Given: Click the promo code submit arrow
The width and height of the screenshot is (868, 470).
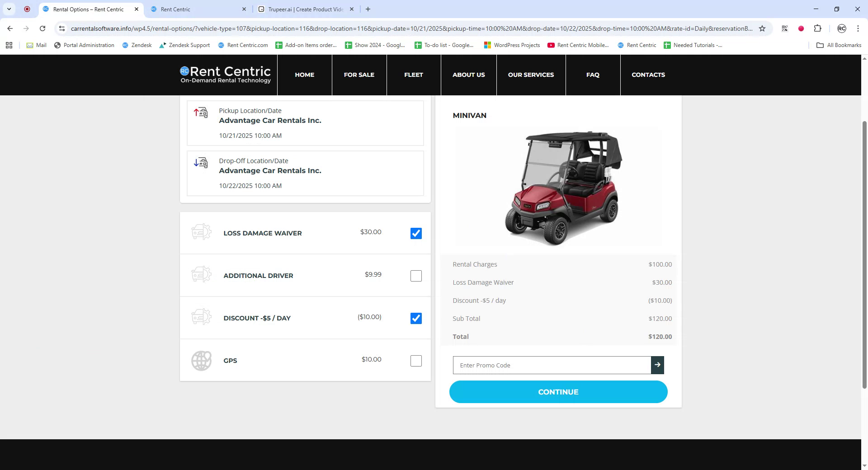Looking at the screenshot, I should pos(657,365).
